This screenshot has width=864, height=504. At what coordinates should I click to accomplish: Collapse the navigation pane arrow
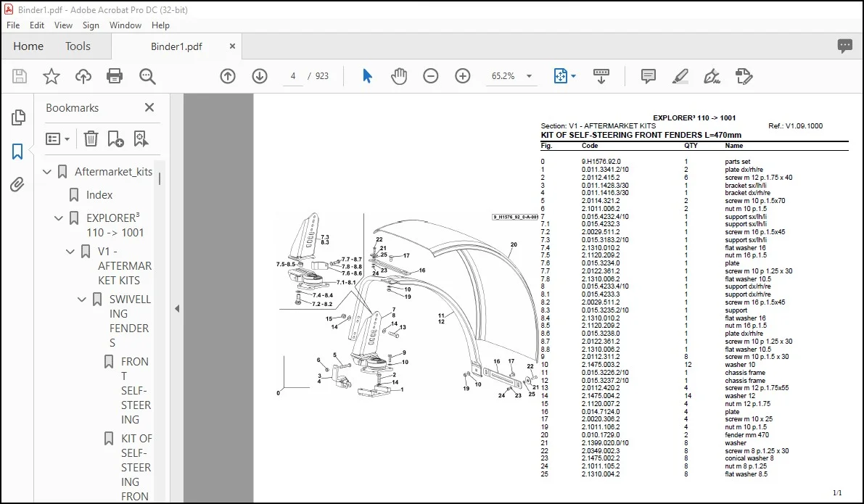point(177,308)
